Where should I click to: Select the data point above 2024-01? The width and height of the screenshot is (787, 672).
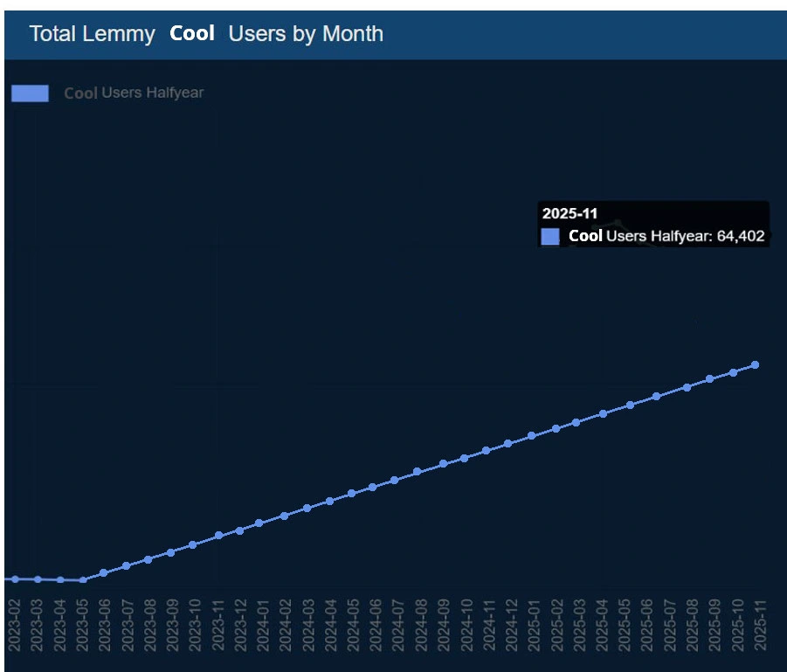click(x=259, y=523)
